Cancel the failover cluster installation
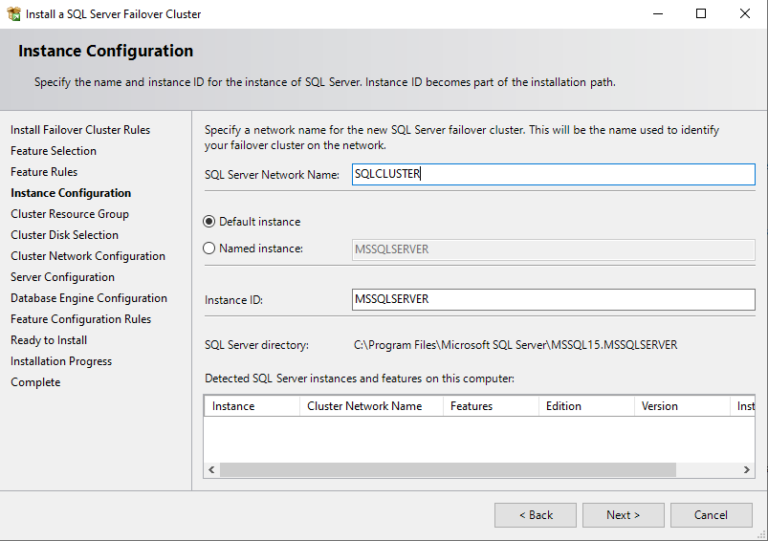This screenshot has height=541, width=768. pos(711,515)
